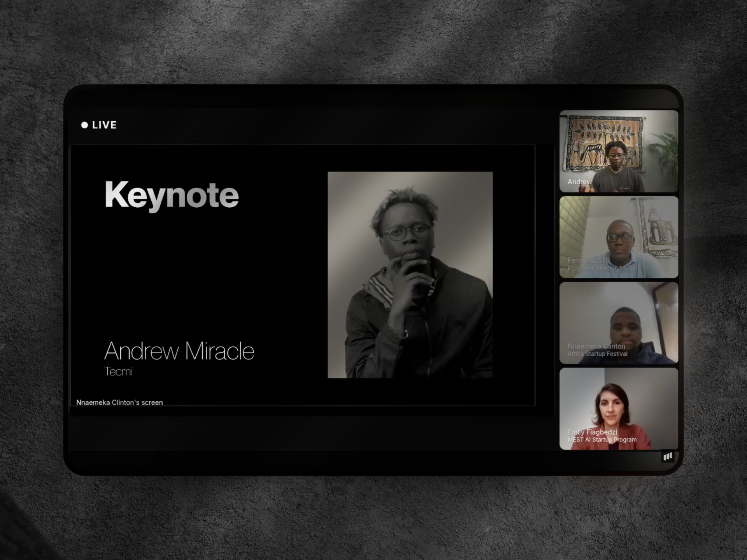Click MEST AI Startup Program subtitle
747x560 pixels.
(x=602, y=440)
